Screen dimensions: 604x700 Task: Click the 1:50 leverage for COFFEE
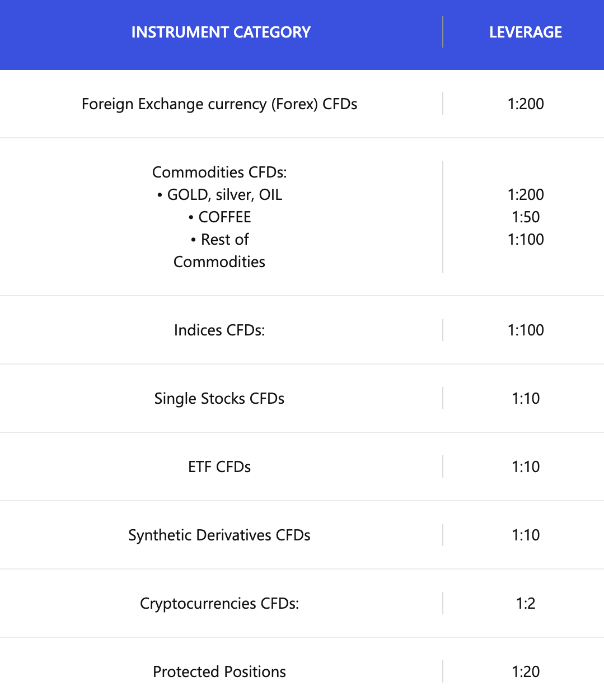click(525, 217)
